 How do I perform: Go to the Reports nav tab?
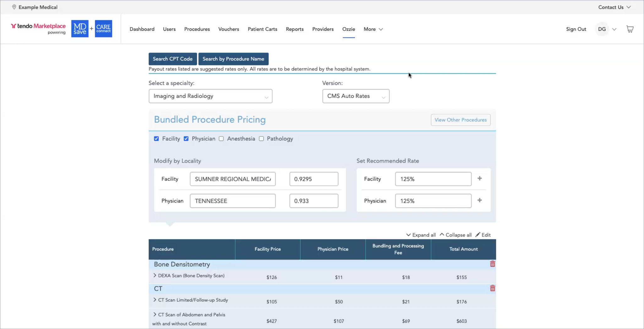click(294, 29)
